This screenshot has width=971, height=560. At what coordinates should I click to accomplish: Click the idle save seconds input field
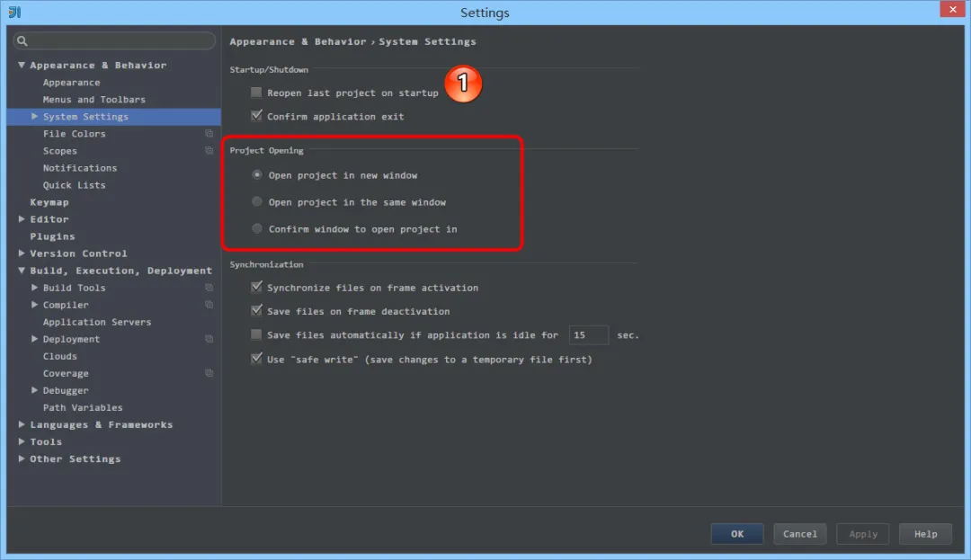(589, 334)
